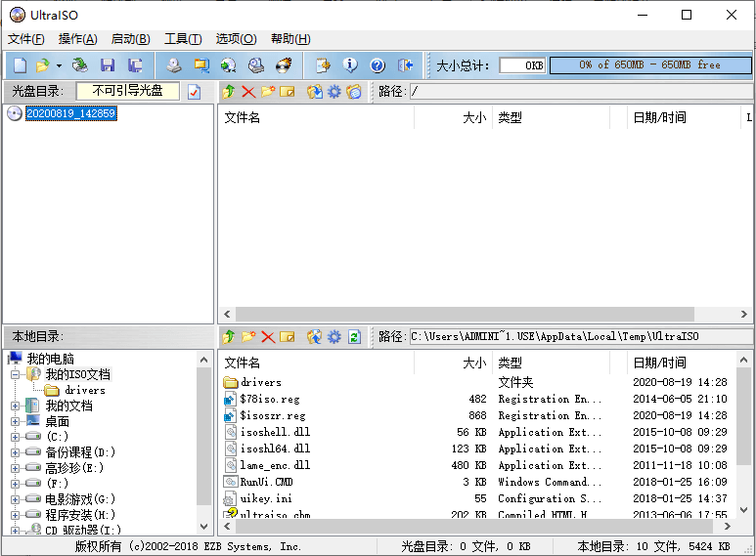Select the 20200819_142859 disc root node
The height and width of the screenshot is (556, 756).
tap(70, 113)
